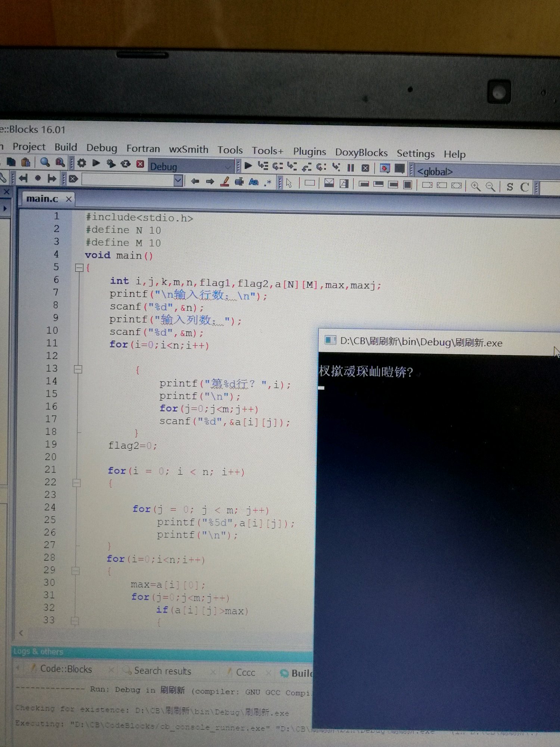Image resolution: width=560 pixels, height=747 pixels.
Task: Click the Next line debug icon
Action: click(x=277, y=166)
